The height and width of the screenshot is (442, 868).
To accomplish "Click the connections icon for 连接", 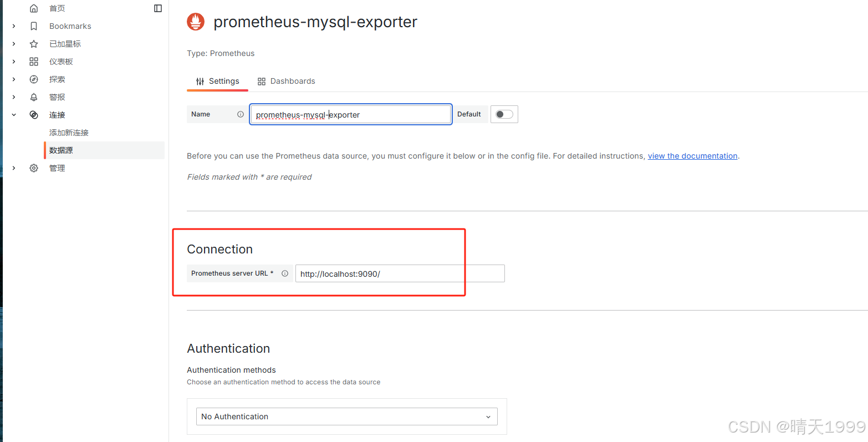I will (x=34, y=115).
